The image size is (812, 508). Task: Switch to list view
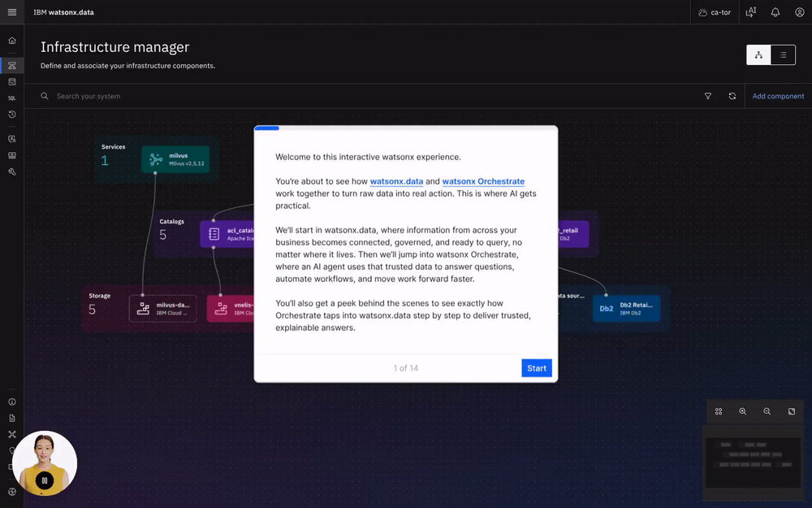tap(783, 55)
